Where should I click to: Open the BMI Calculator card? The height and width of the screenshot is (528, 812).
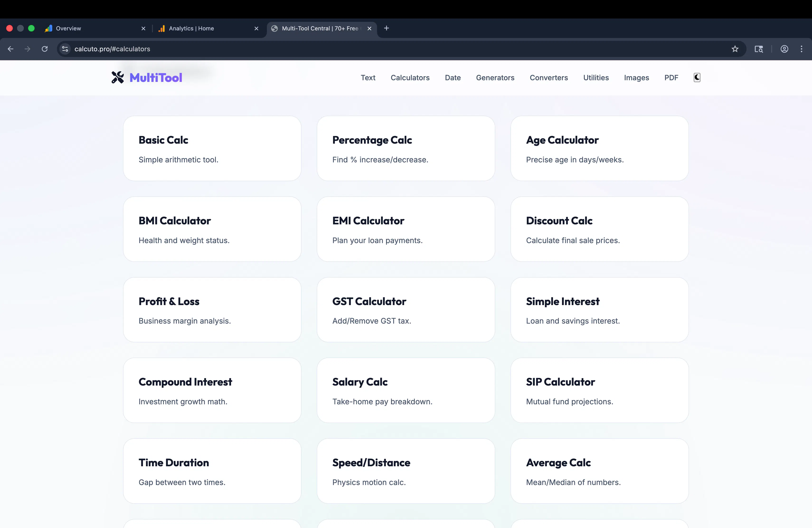[x=212, y=229]
